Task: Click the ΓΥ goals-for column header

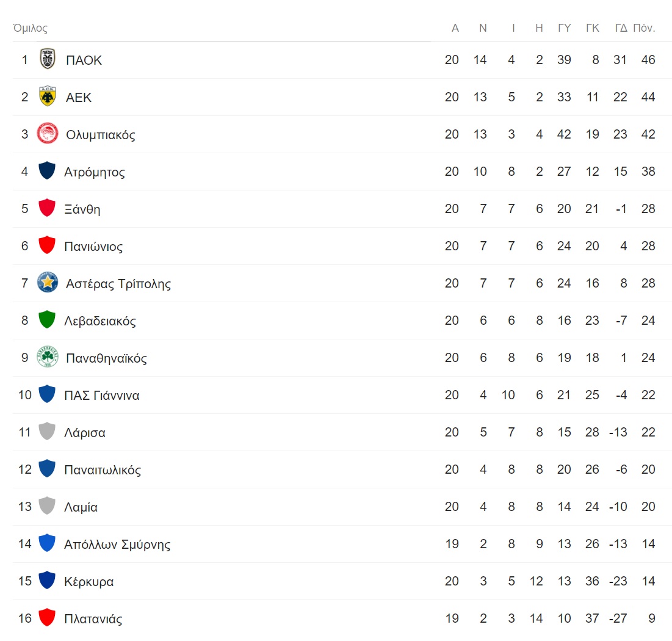Action: coord(565,28)
